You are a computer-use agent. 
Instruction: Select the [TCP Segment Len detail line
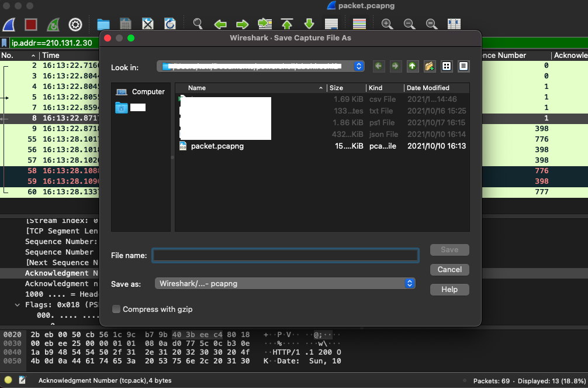(62, 231)
